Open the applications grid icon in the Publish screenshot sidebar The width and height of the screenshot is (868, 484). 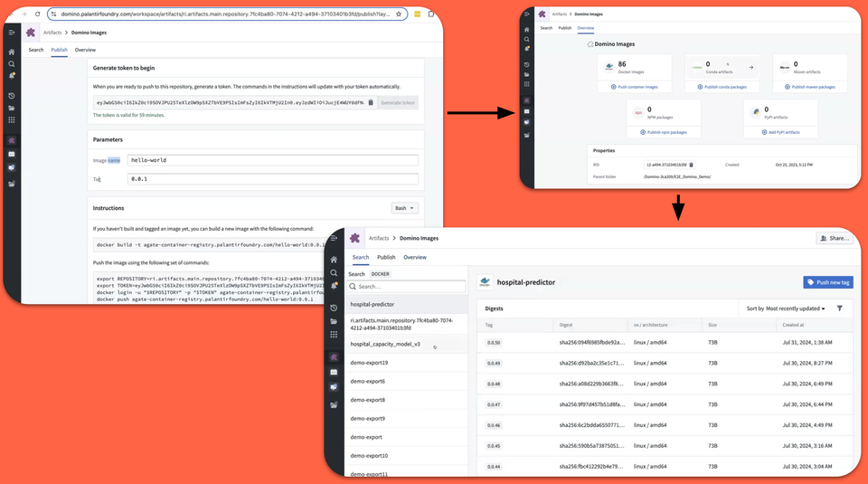point(12,119)
